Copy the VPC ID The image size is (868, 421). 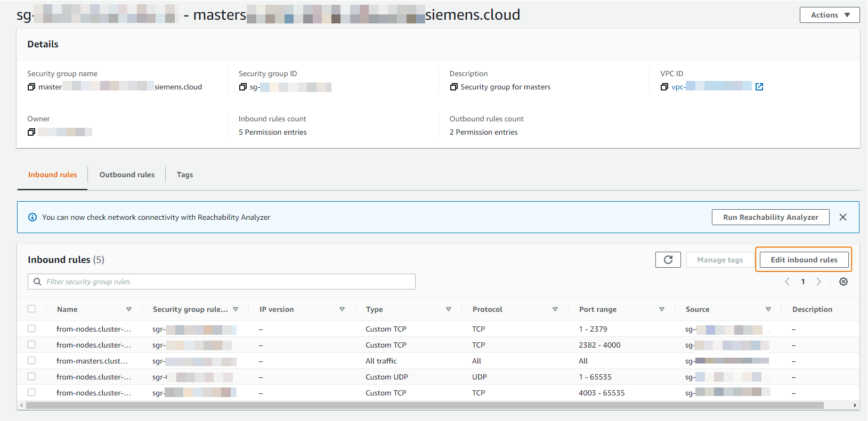(x=664, y=87)
